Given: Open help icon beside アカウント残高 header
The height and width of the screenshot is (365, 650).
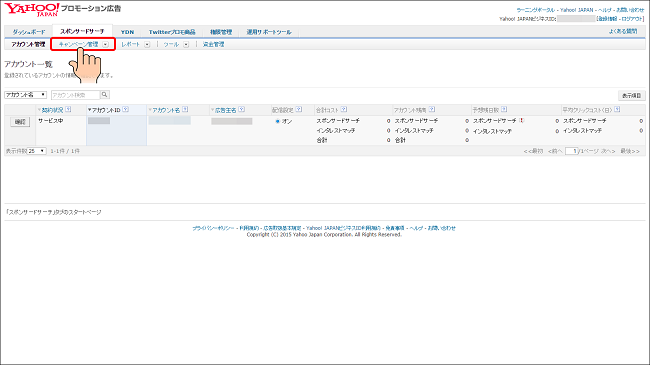Looking at the screenshot, I should (x=432, y=110).
